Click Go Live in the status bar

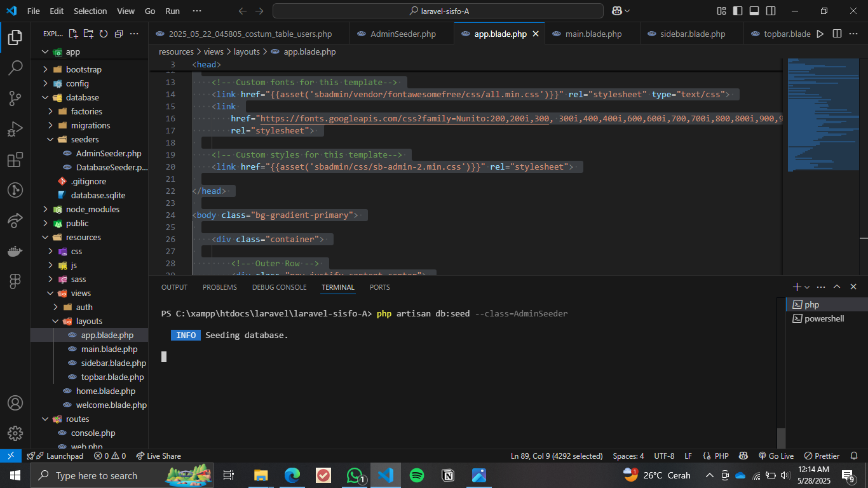click(776, 456)
